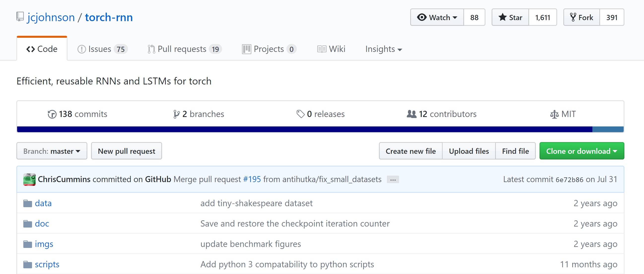The height and width of the screenshot is (274, 644).
Task: Click Upload files button
Action: pos(469,151)
